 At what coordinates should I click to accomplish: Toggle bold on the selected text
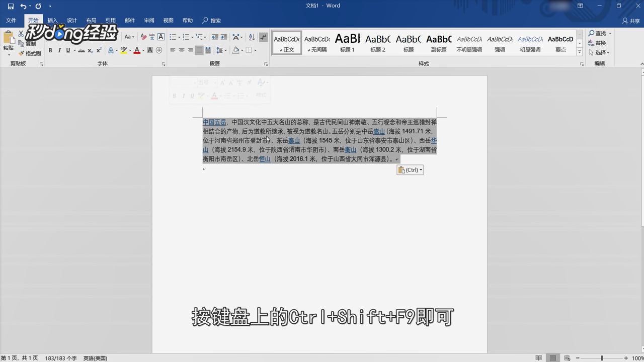point(50,50)
